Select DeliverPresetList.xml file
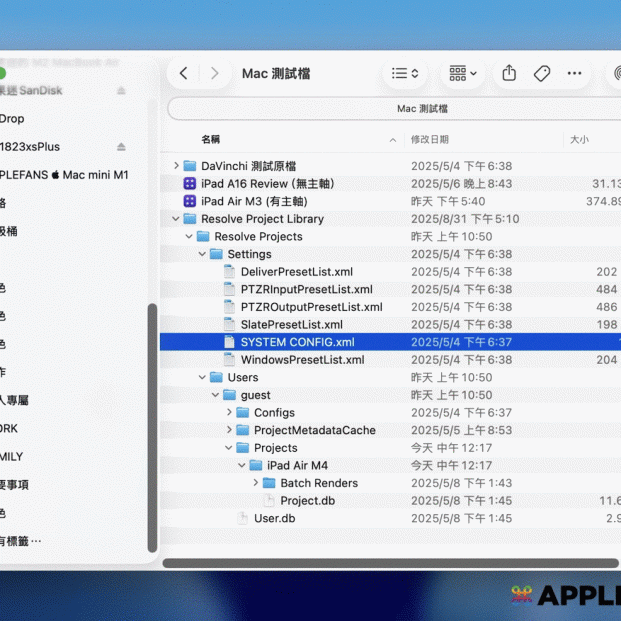The height and width of the screenshot is (621, 621). (x=296, y=272)
